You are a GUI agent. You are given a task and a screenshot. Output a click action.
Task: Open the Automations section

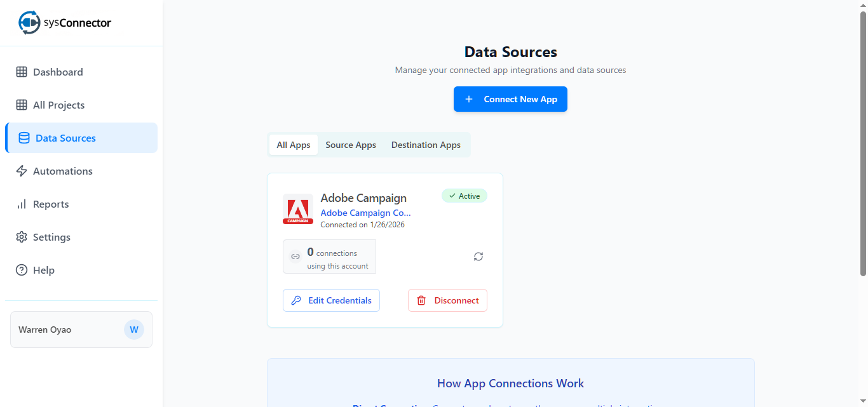point(81,171)
